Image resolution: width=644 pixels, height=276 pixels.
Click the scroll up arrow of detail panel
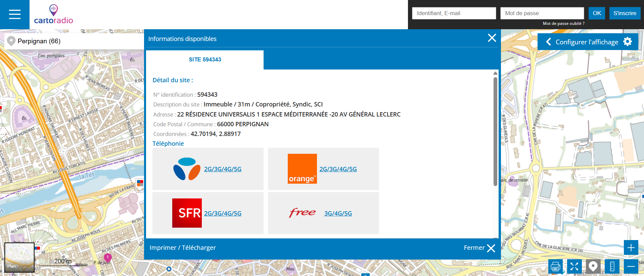tap(495, 73)
